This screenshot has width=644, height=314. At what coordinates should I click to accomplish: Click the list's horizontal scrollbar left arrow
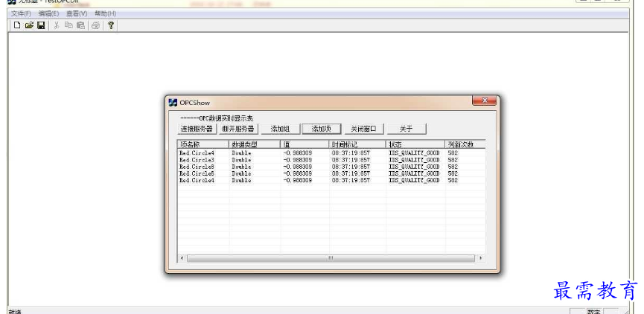pyautogui.click(x=182, y=258)
